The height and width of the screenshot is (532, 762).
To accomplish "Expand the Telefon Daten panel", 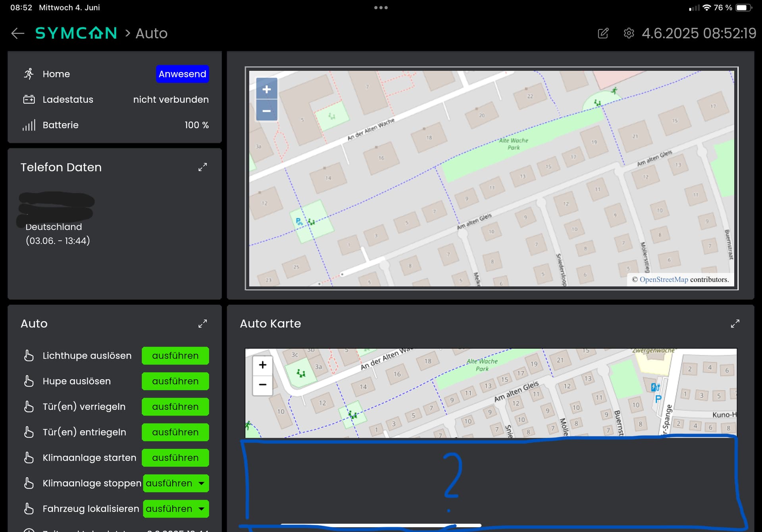I will (x=202, y=167).
